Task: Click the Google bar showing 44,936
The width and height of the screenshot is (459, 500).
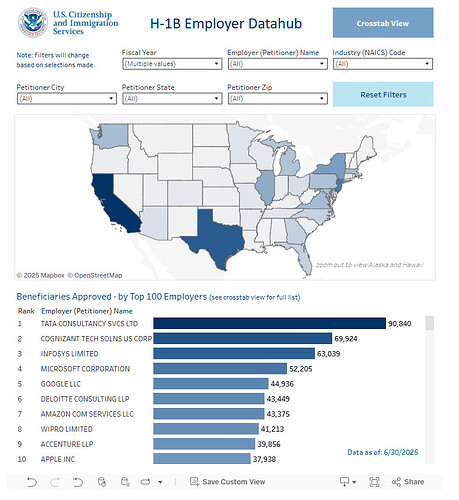Action: point(211,383)
